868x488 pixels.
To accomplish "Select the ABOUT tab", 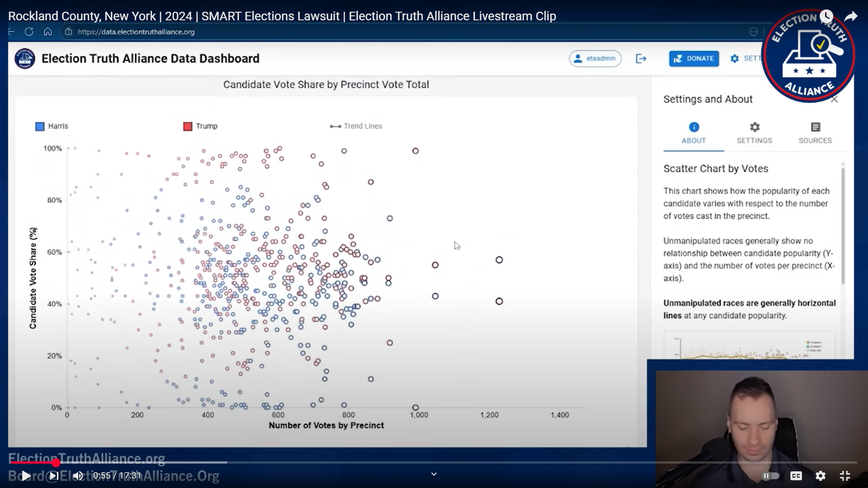I will [693, 133].
